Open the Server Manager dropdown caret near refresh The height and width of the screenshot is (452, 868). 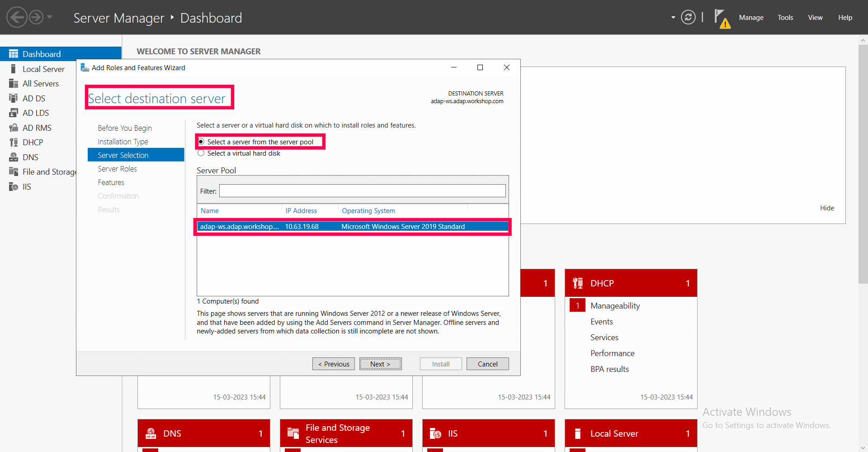[x=673, y=17]
